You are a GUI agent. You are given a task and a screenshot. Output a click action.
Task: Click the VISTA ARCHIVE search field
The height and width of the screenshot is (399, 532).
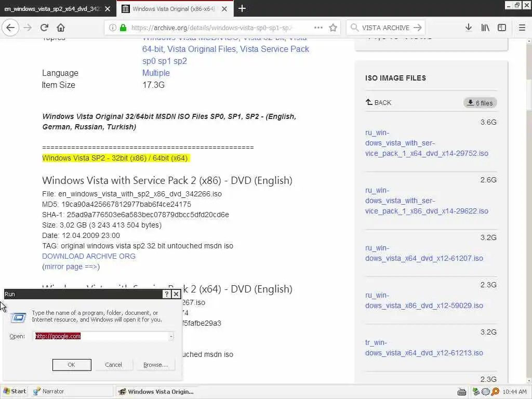pos(386,28)
